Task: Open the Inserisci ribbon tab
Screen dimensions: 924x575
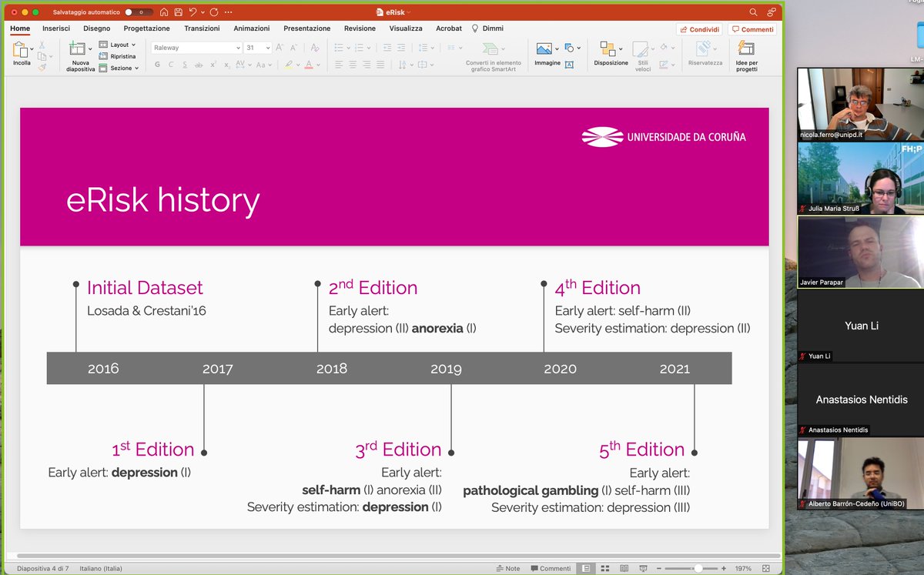Action: click(x=56, y=28)
